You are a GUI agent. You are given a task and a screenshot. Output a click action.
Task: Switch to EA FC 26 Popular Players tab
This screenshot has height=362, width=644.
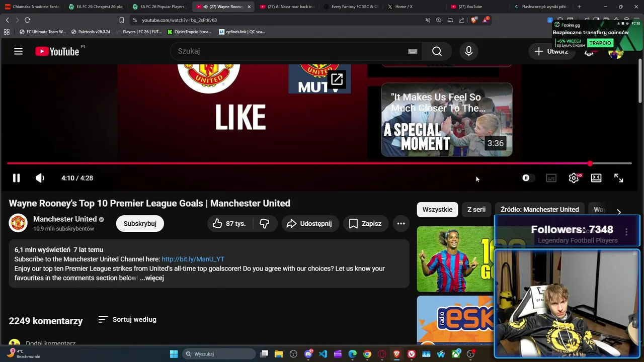click(x=160, y=7)
